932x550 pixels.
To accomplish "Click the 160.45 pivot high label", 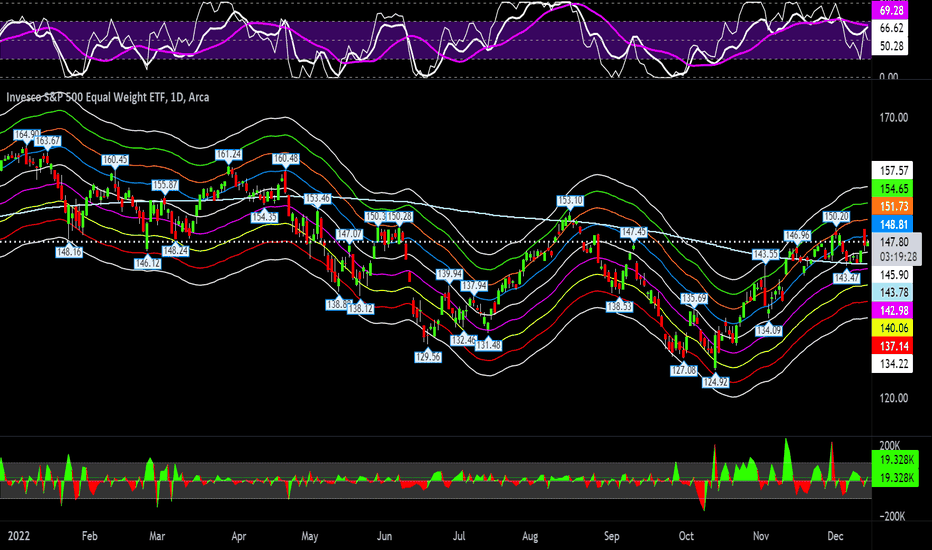I will [115, 159].
